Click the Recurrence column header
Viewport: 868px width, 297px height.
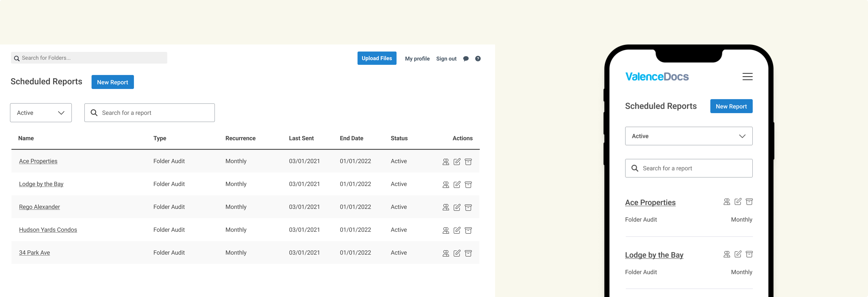[240, 138]
